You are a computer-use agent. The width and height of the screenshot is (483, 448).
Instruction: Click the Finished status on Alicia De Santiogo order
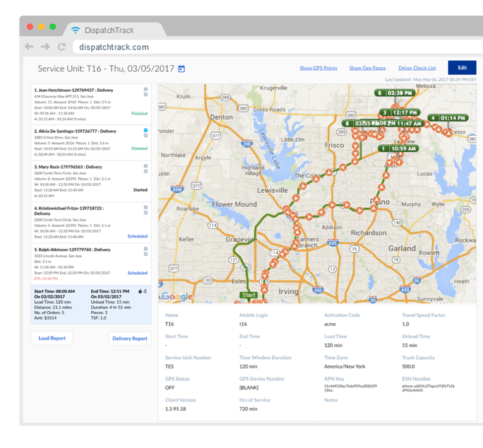pos(139,148)
